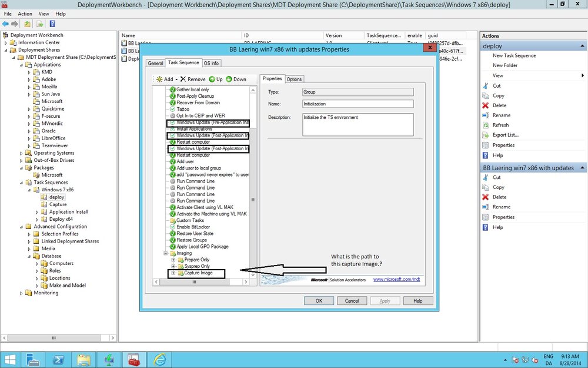The height and width of the screenshot is (368, 588).
Task: Click New Task Sequence action
Action: tap(514, 55)
